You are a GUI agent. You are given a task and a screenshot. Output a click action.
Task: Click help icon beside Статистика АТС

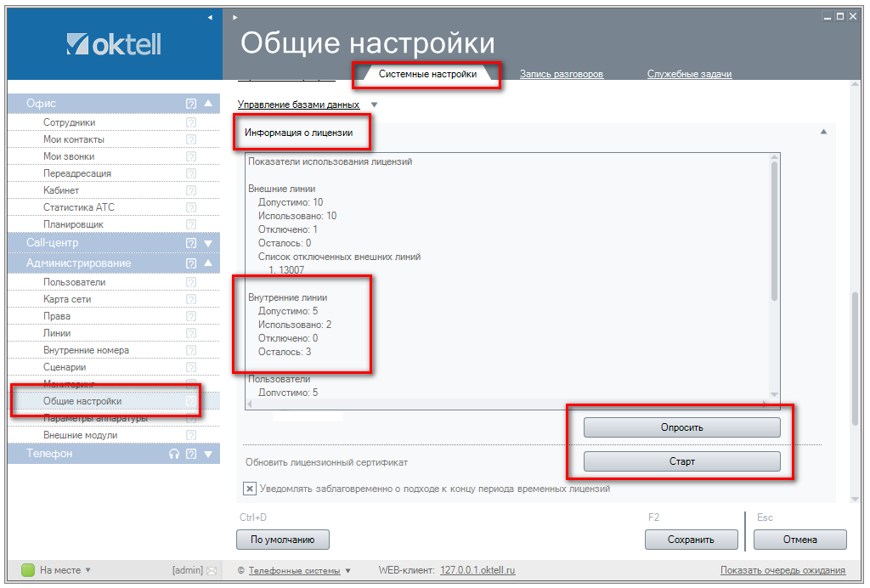click(191, 207)
